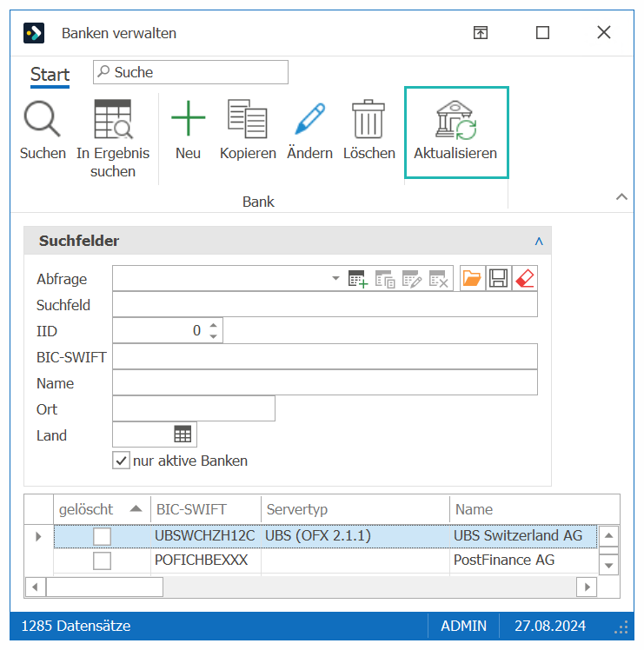Click the ribbon display options icon

(481, 32)
